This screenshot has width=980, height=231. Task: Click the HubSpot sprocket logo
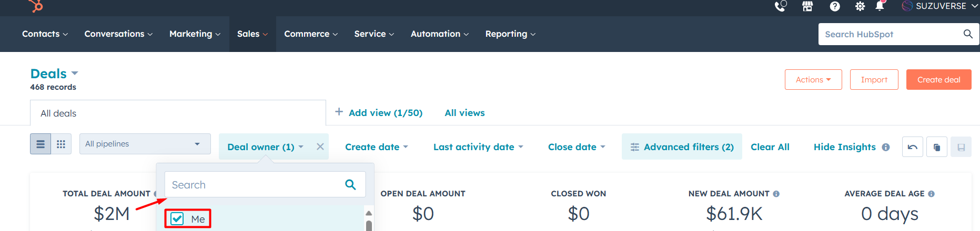pyautogui.click(x=36, y=6)
